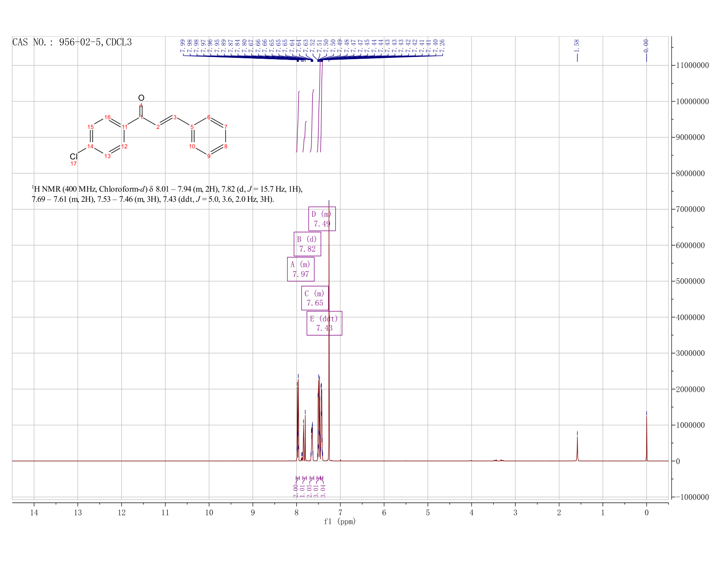The height and width of the screenshot is (563, 728).
Task: Click the x-axis tick label '1'
Action: pyautogui.click(x=603, y=513)
